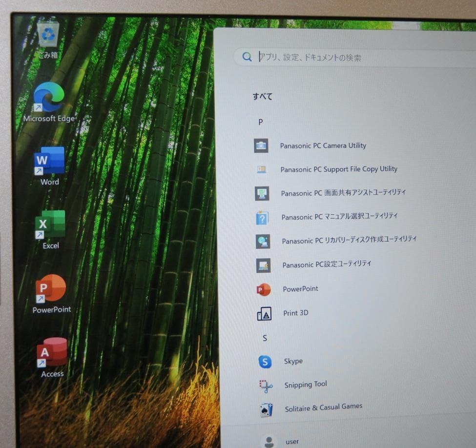Click the search magnifier icon in Start menu
The image size is (476, 448).
(247, 57)
